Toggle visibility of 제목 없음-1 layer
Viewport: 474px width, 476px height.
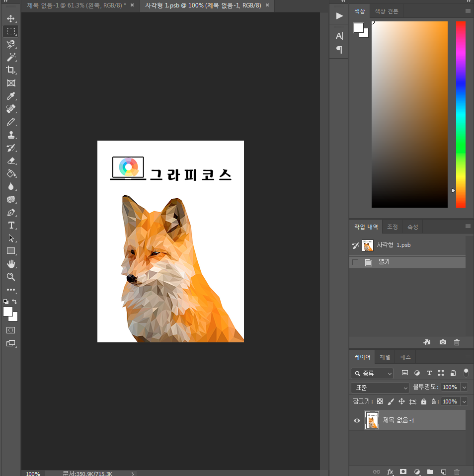[357, 420]
